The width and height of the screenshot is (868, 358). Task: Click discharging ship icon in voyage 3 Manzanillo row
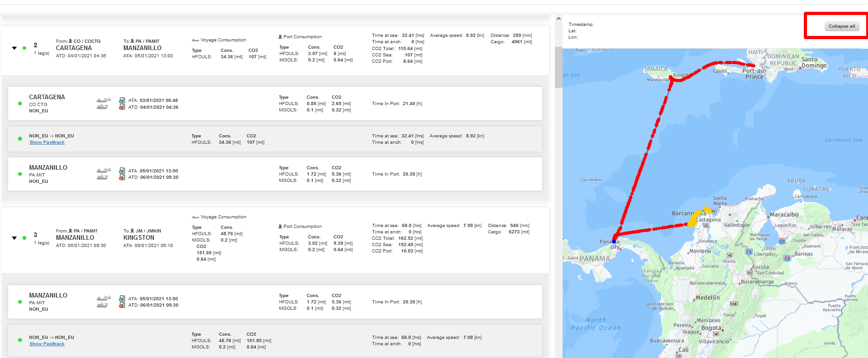(x=102, y=305)
